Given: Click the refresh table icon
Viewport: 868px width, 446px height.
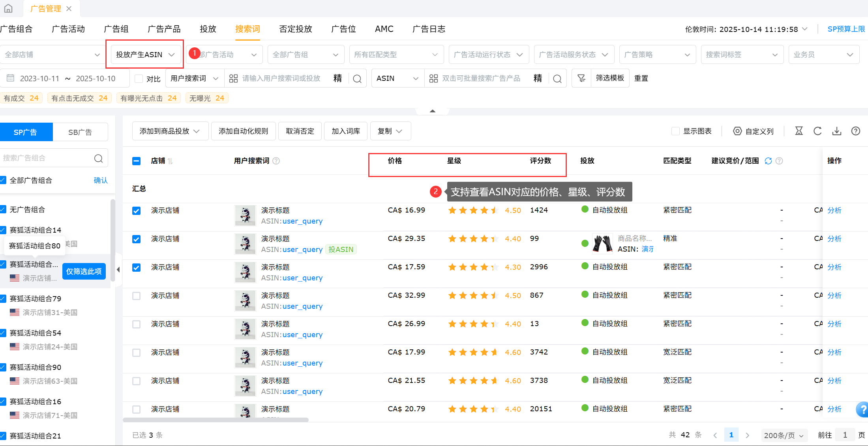Looking at the screenshot, I should point(817,131).
